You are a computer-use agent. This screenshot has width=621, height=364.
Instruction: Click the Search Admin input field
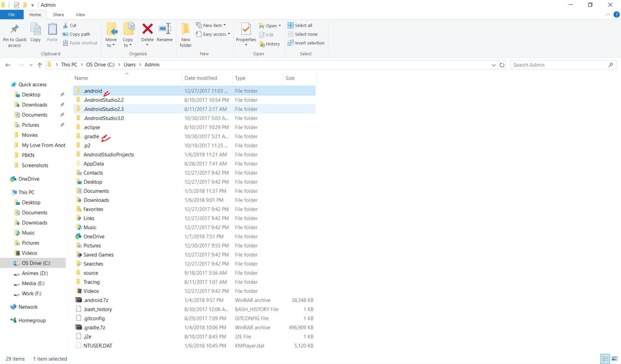(x=563, y=65)
